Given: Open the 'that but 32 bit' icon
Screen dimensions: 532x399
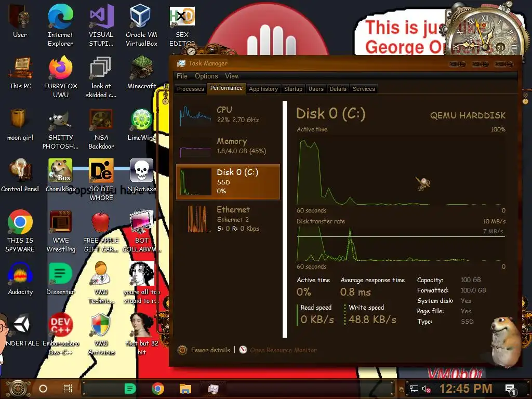Looking at the screenshot, I should pos(141,334).
